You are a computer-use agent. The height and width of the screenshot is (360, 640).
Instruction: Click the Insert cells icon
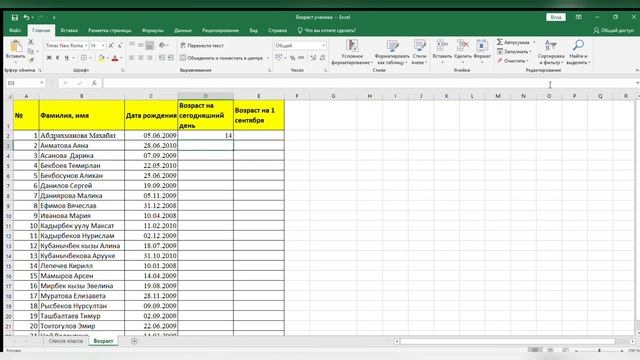pos(442,46)
